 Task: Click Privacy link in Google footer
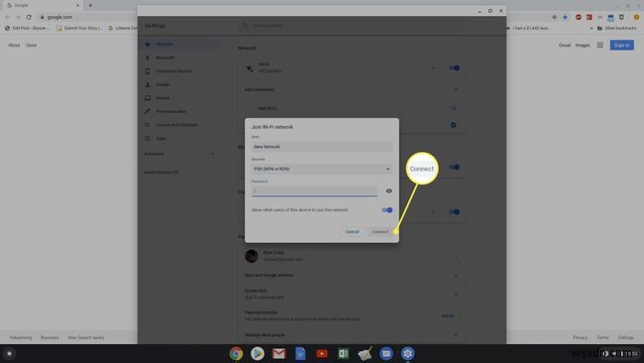(580, 337)
